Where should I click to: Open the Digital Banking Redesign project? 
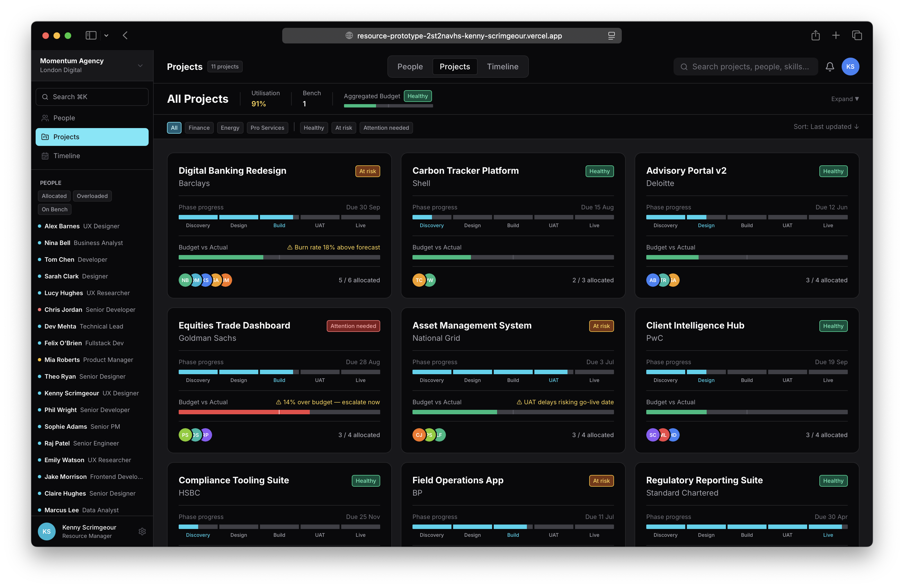(232, 171)
